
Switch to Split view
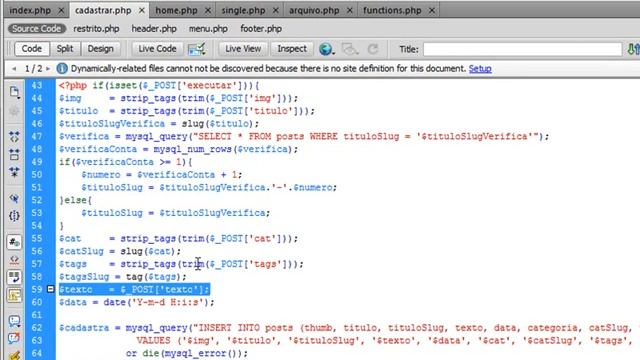point(65,49)
